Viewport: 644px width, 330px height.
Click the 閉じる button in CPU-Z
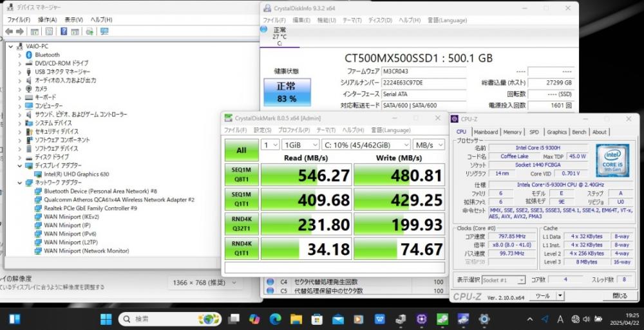click(x=620, y=296)
